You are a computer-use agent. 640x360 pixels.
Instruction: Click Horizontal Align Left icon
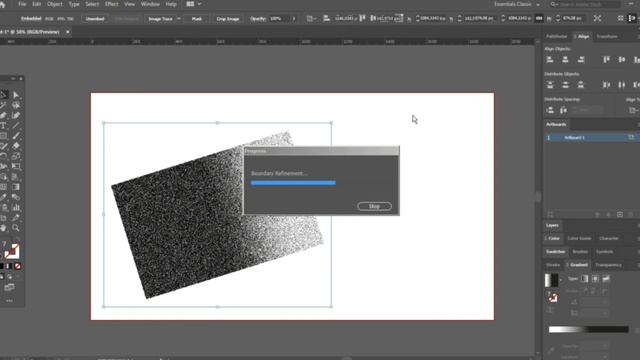[550, 60]
